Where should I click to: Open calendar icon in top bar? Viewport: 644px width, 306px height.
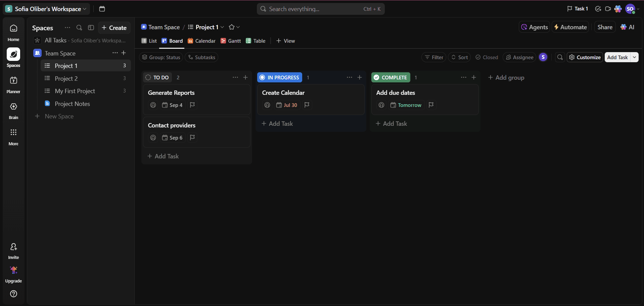(x=102, y=9)
